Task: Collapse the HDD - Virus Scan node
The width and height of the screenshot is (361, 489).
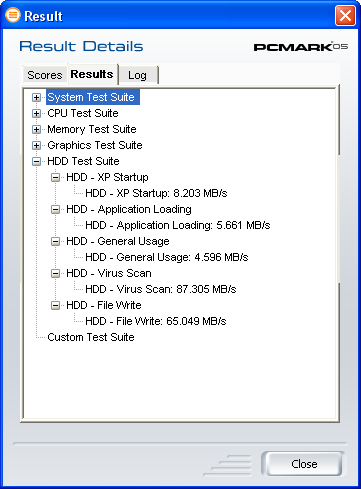Action: coord(55,273)
